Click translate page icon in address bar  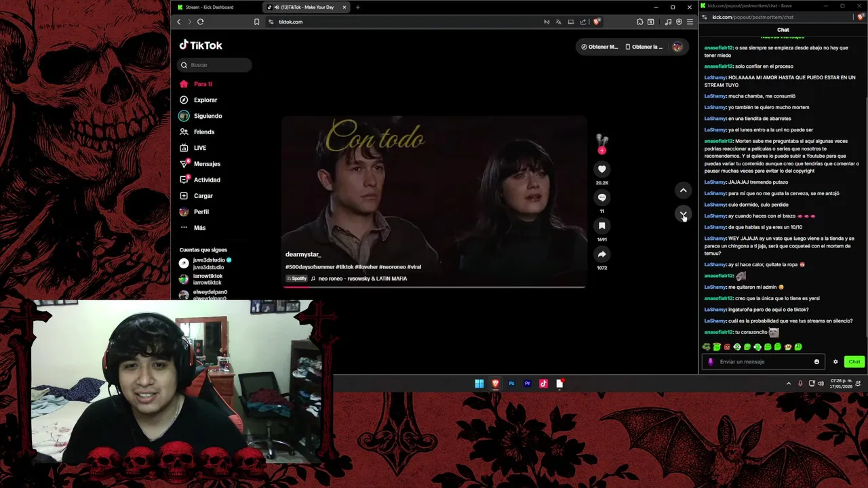559,22
